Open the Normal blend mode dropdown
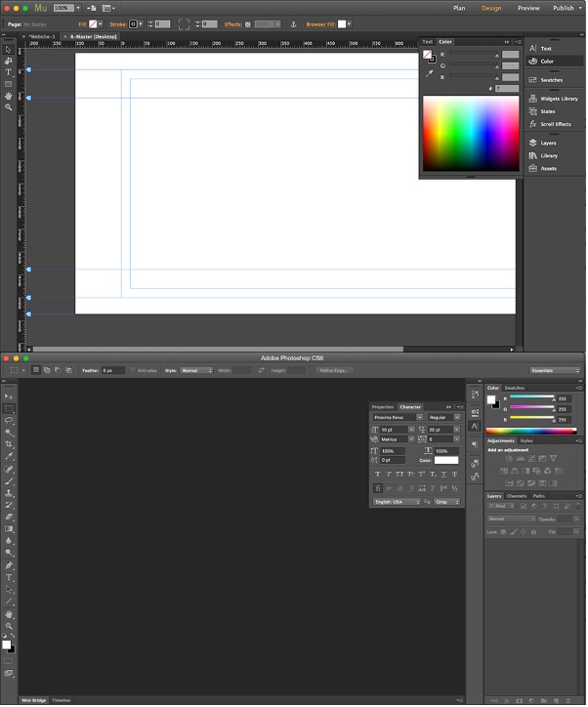588x707 pixels. pos(512,520)
